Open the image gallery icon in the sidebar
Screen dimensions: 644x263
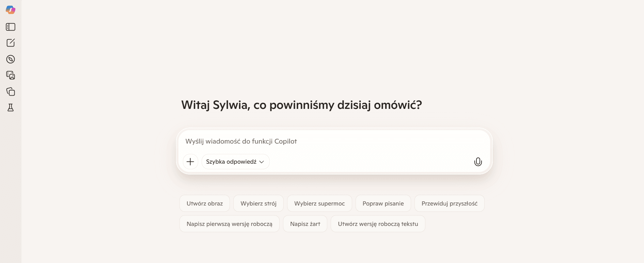11,75
